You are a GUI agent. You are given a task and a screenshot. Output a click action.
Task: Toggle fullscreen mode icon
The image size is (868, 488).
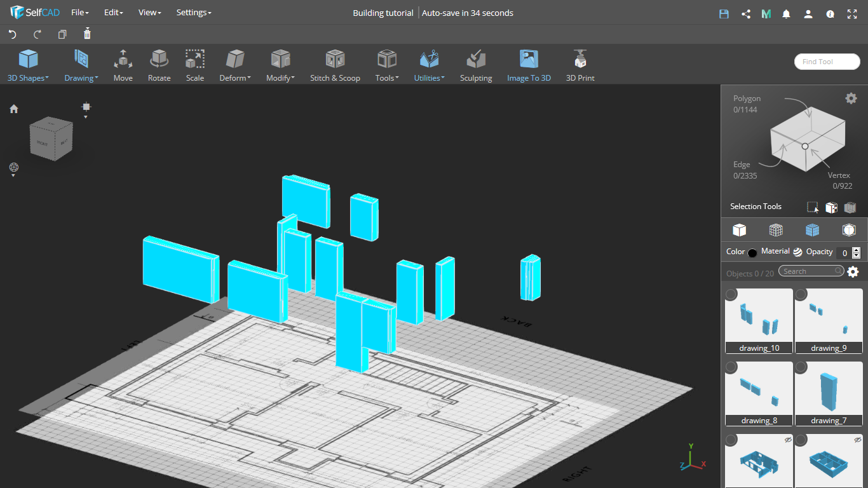click(852, 13)
